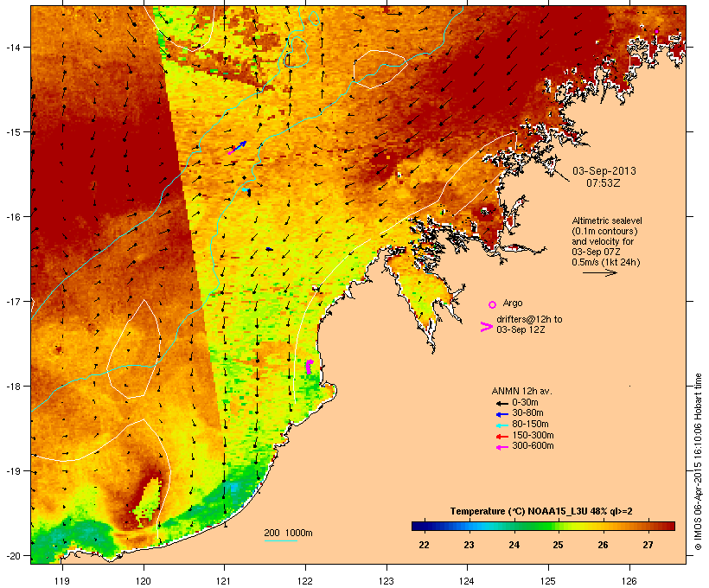
Task: Click the colorbar tick label 24
Action: point(514,545)
